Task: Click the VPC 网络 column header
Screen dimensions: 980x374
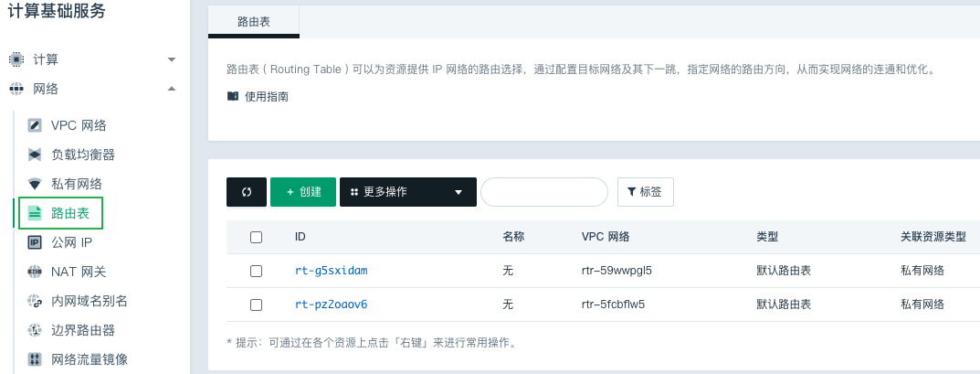Action: point(605,237)
